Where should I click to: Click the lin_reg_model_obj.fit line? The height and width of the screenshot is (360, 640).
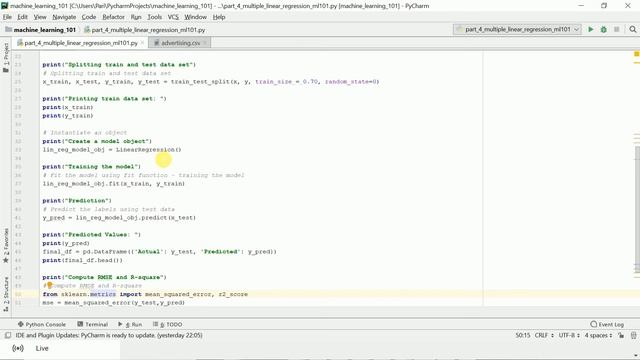coord(113,184)
